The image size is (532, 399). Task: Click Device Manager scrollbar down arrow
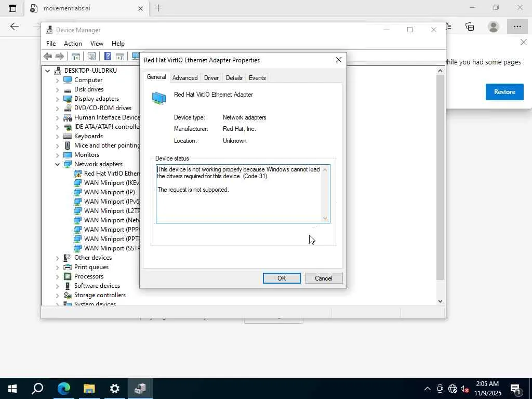point(440,301)
